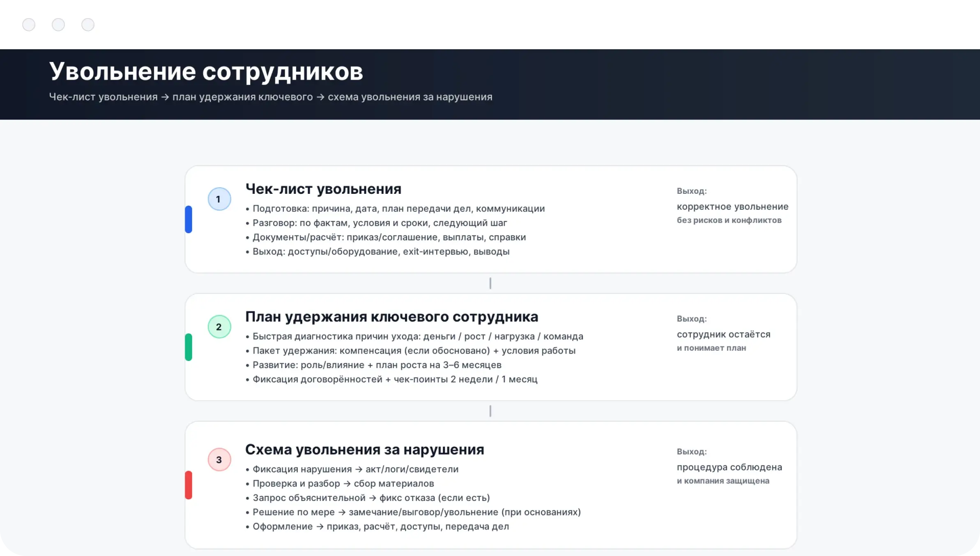Screen dimensions: 980x556
Task: Click the second window control dot
Action: pyautogui.click(x=58, y=25)
